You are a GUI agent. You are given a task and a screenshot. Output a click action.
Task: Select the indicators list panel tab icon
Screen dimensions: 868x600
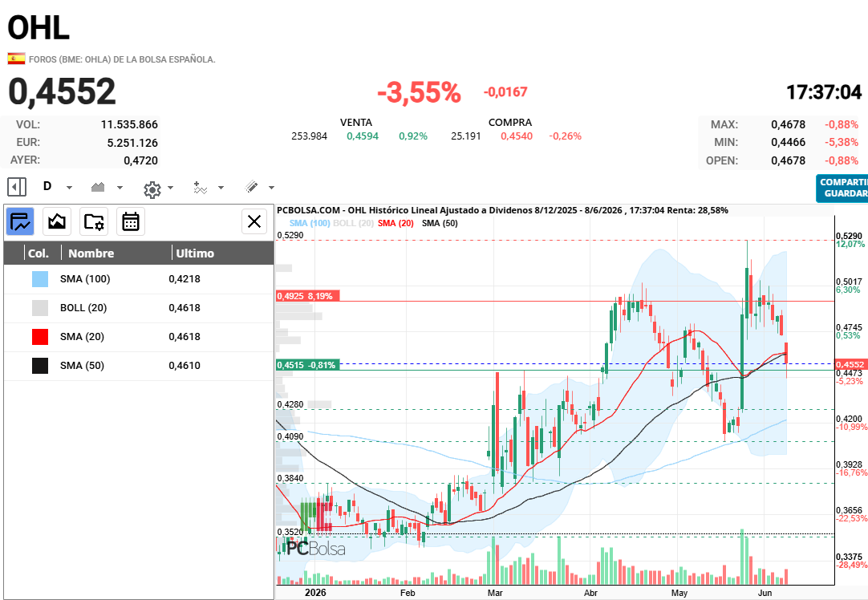point(20,221)
